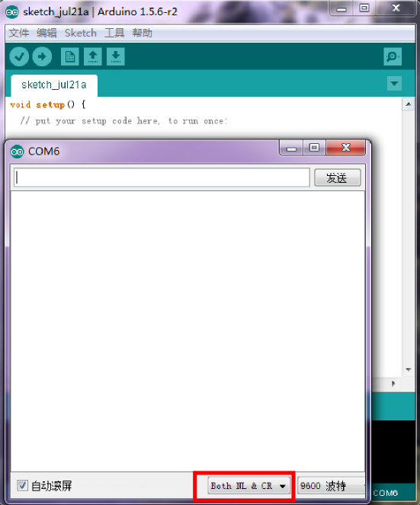Save the sketch using the down-arrow icon
420x505 pixels.
[116, 56]
